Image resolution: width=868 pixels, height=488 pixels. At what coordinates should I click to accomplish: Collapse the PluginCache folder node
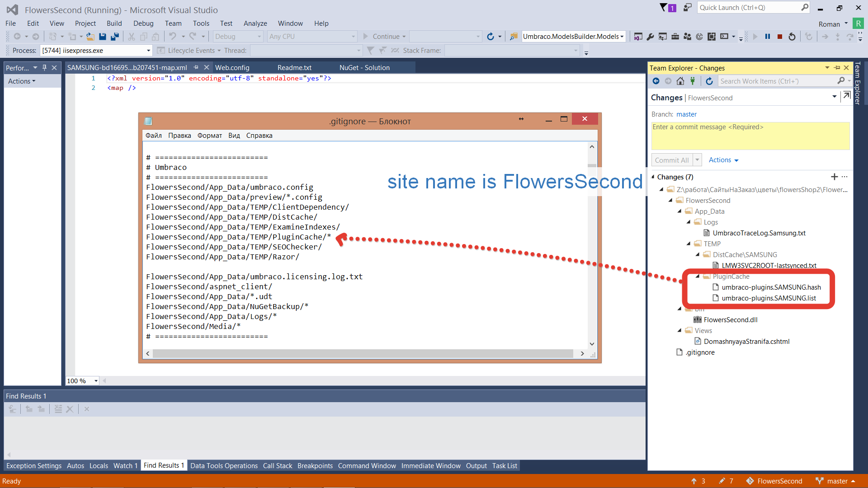coord(698,276)
